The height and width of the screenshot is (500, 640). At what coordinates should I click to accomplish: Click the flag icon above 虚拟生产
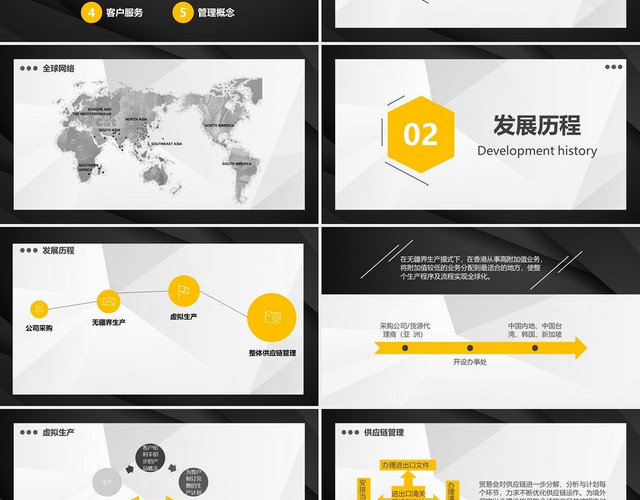[x=184, y=291]
